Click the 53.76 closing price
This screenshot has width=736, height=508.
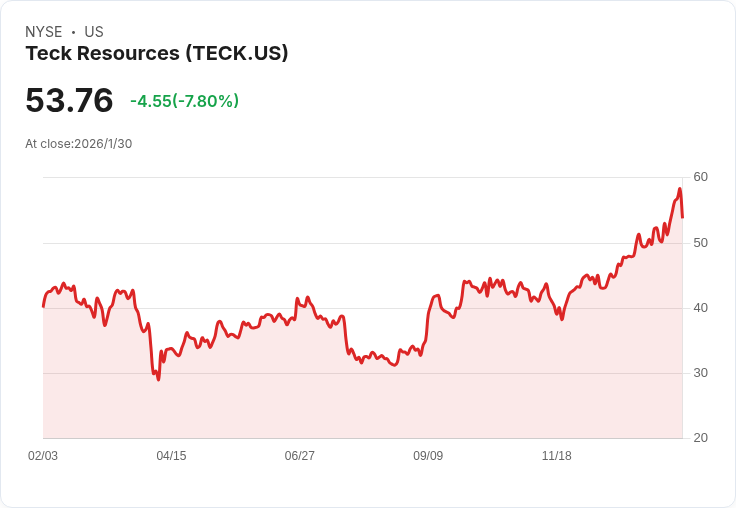[69, 101]
